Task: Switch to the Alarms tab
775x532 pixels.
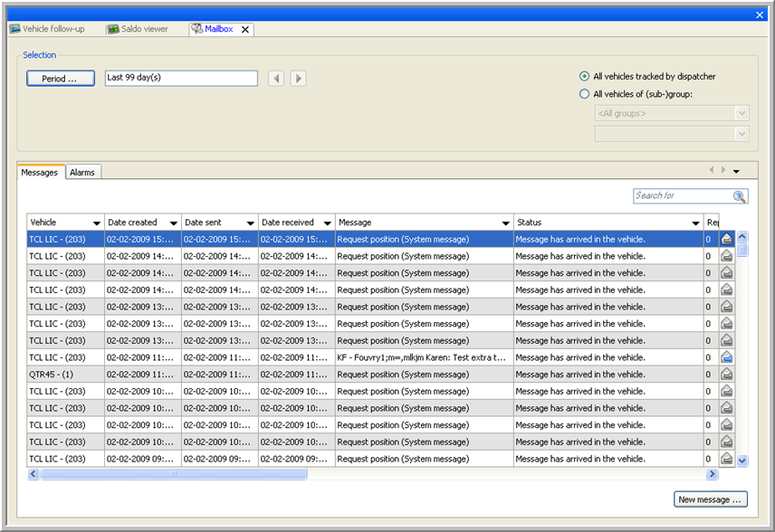Action: (83, 172)
